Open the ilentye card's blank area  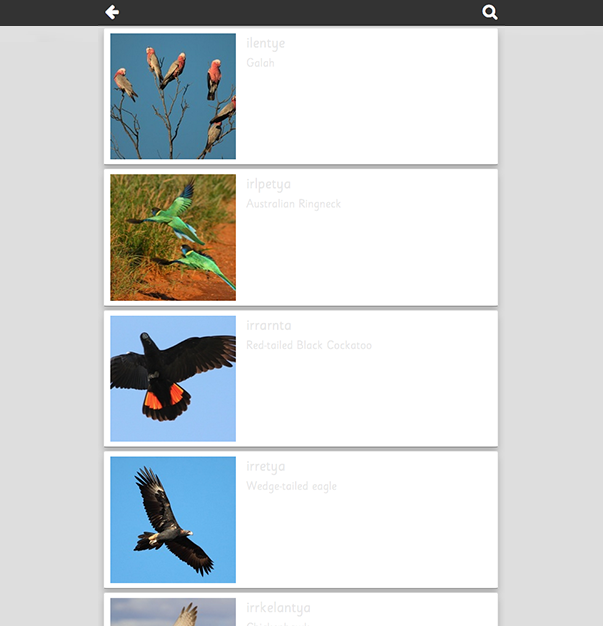point(367,116)
